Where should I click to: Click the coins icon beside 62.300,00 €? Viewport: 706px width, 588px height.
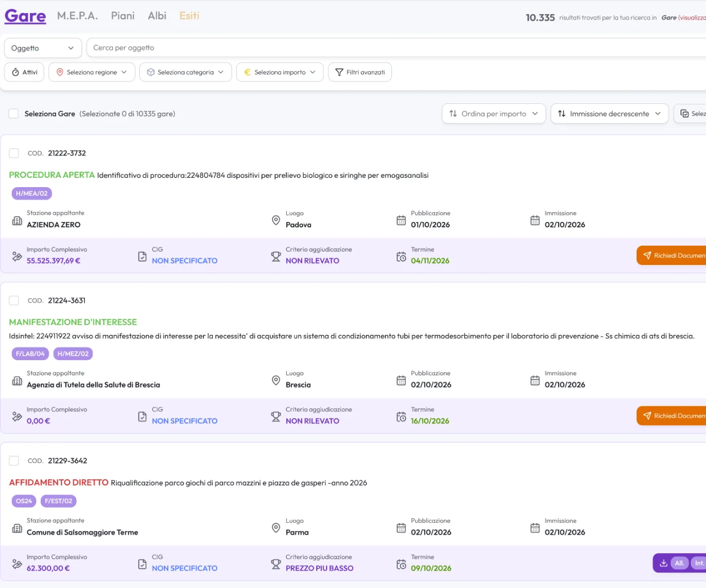(17, 564)
